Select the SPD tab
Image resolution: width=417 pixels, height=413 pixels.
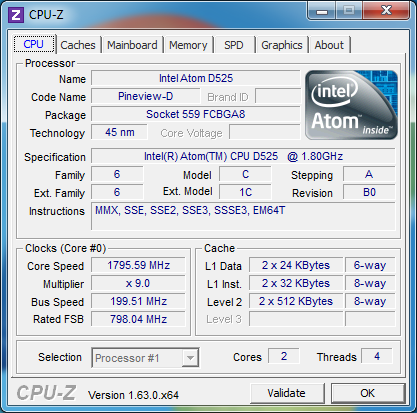[234, 45]
